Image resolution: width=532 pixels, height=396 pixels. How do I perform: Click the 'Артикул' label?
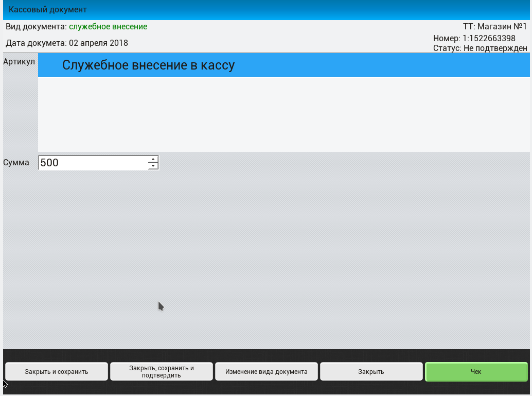[19, 61]
